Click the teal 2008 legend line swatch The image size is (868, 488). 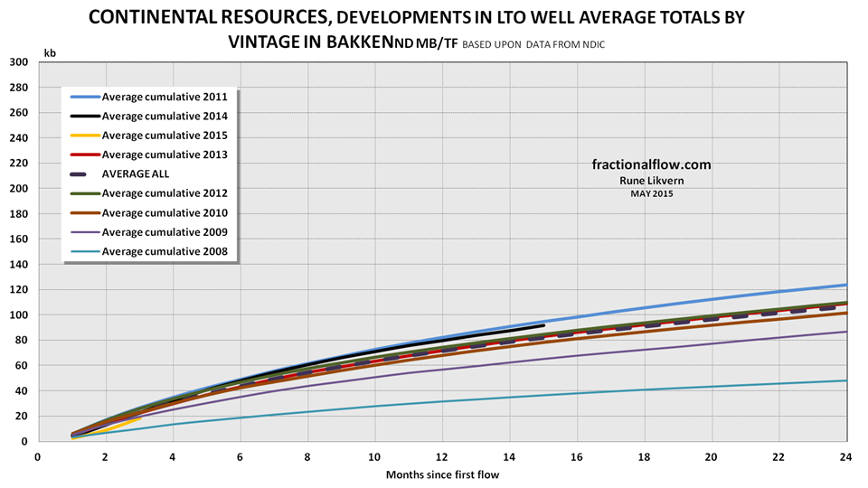[x=82, y=251]
